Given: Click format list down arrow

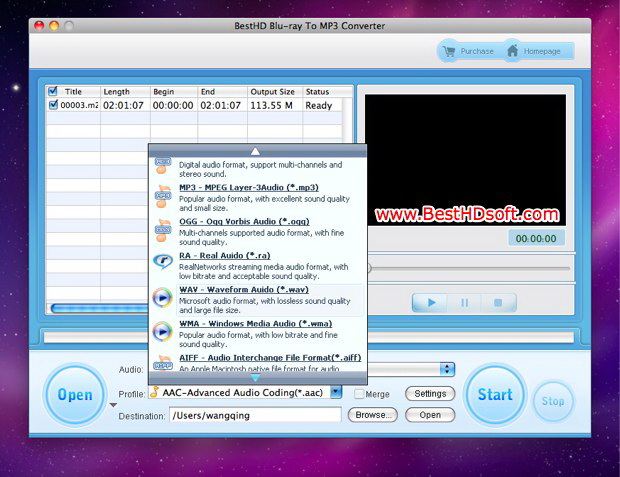Looking at the screenshot, I should coord(255,378).
